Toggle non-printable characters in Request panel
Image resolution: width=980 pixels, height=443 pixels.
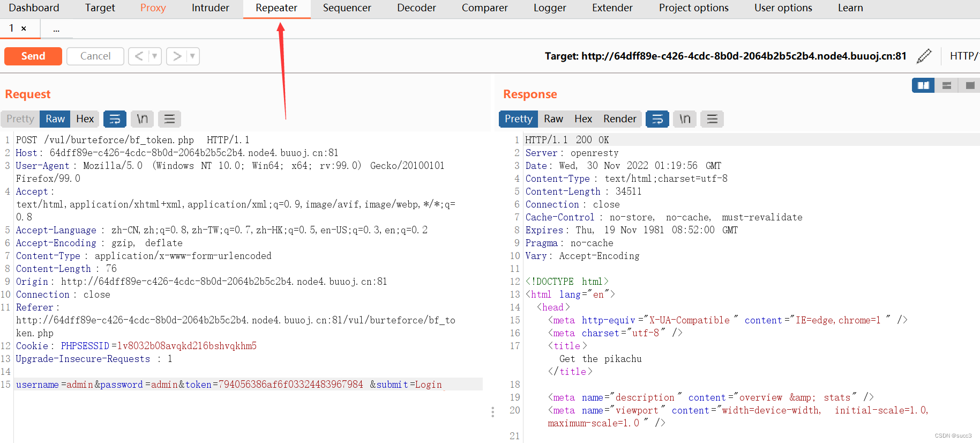[142, 119]
